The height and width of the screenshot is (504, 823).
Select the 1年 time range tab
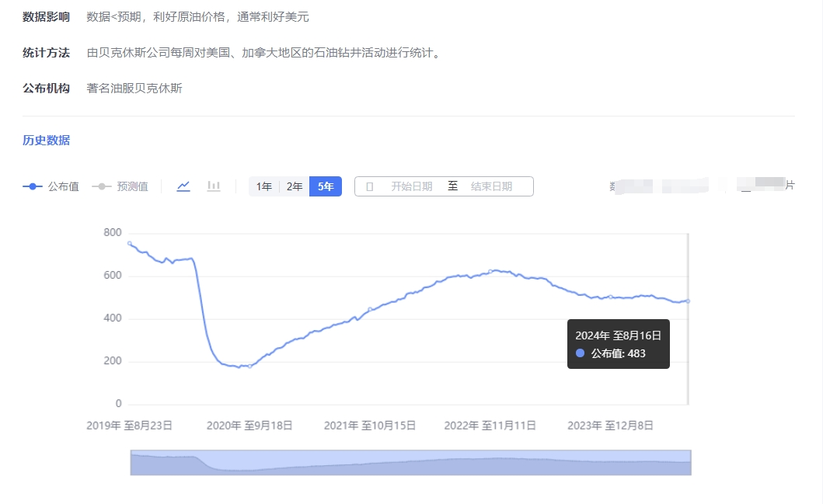[264, 186]
